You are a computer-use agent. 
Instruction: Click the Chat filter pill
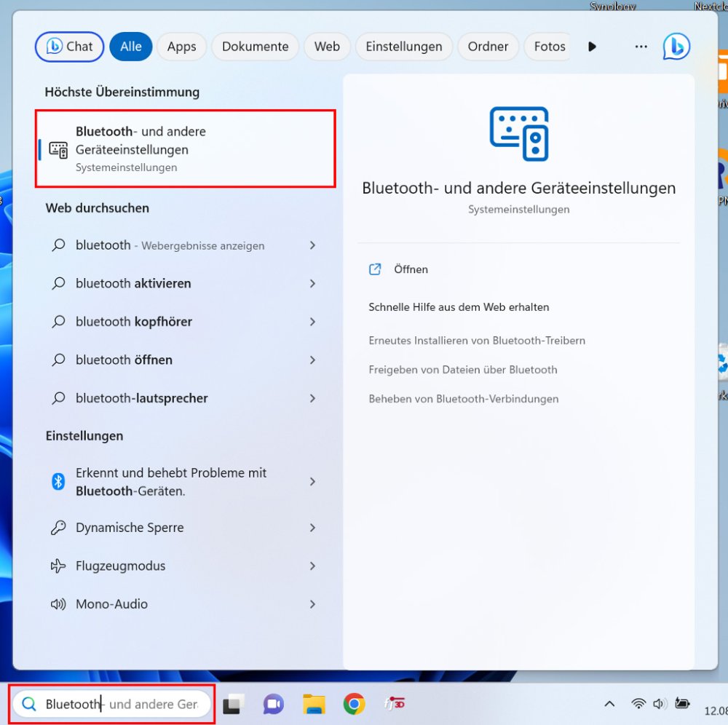point(70,47)
